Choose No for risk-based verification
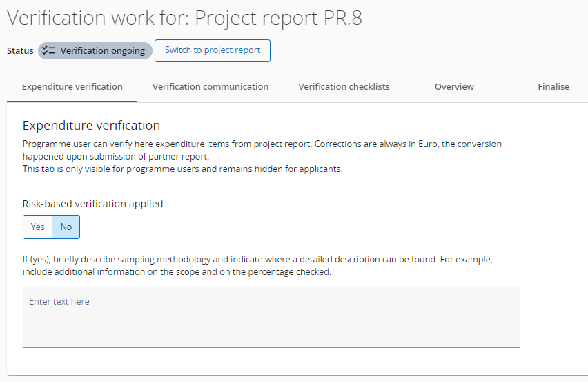 tap(66, 227)
